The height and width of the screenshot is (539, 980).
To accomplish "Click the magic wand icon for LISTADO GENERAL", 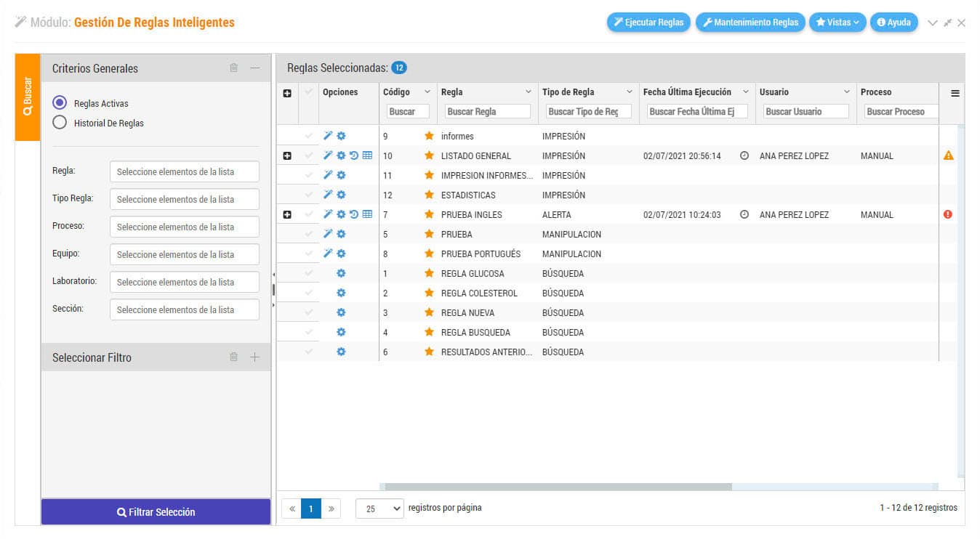I will click(328, 155).
